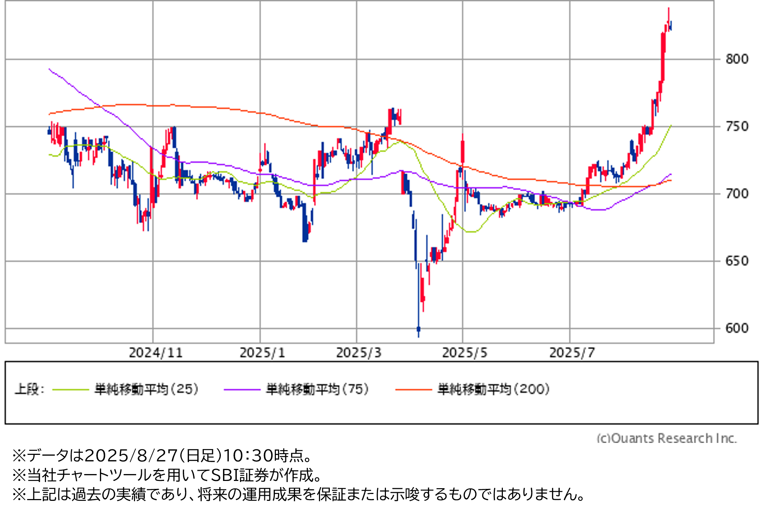Viewport: 761px width, 532px height.
Task: Select the 単純移動平均(200) legend label
Action: [x=493, y=389]
